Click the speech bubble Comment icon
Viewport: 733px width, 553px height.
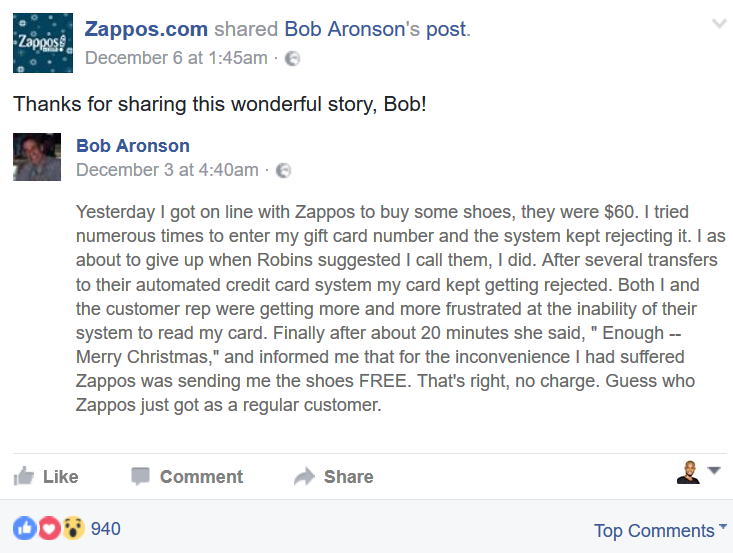141,477
